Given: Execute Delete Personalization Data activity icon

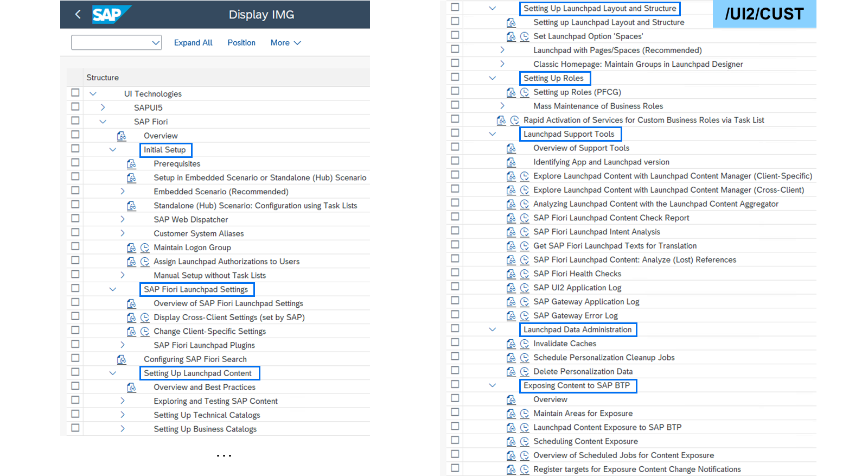Looking at the screenshot, I should point(525,372).
